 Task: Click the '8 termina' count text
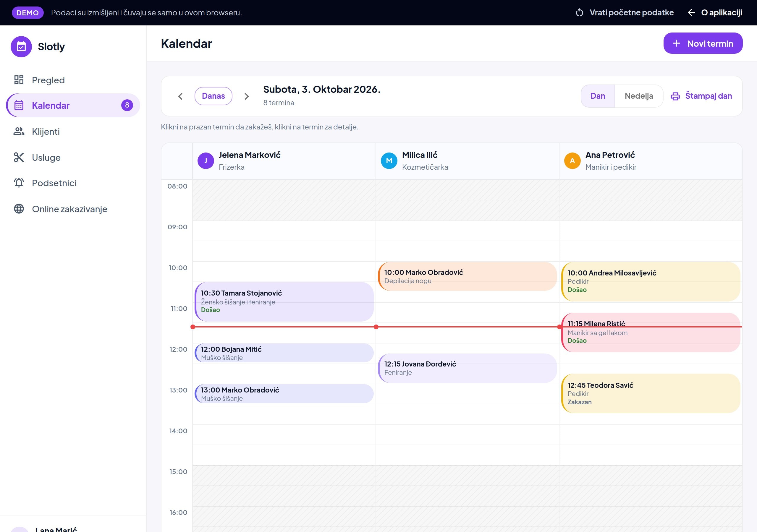pyautogui.click(x=279, y=103)
